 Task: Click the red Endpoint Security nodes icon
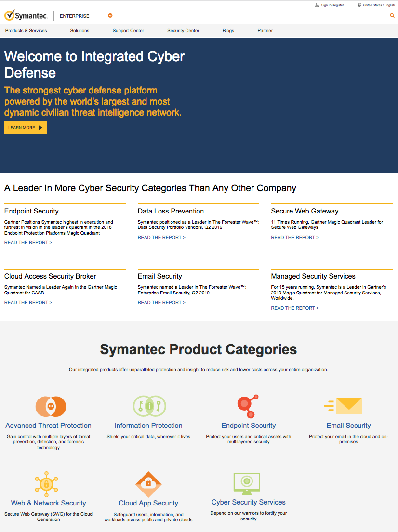click(248, 406)
